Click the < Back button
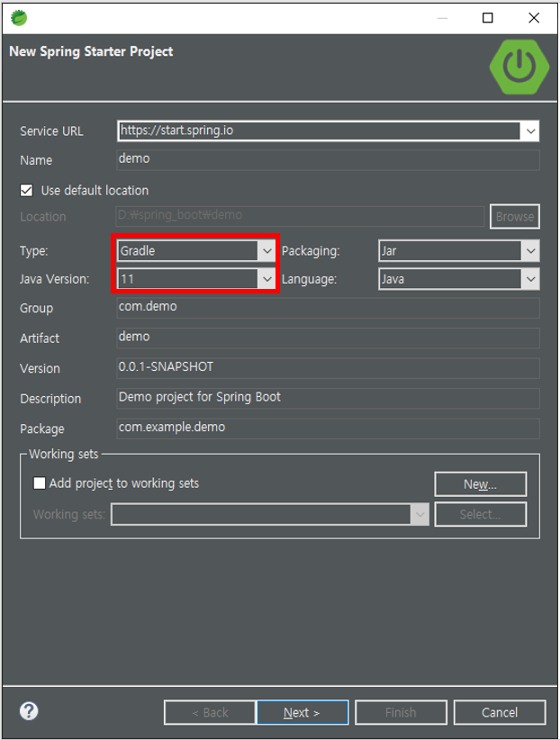This screenshot has height=740, width=560. [210, 712]
